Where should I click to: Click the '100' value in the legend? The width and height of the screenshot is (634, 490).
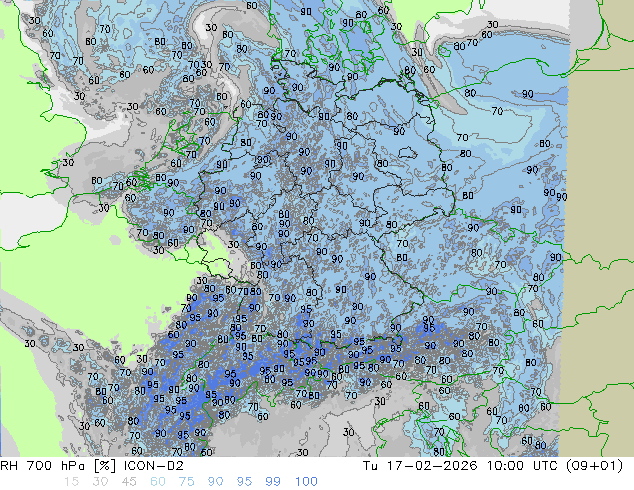(x=306, y=482)
